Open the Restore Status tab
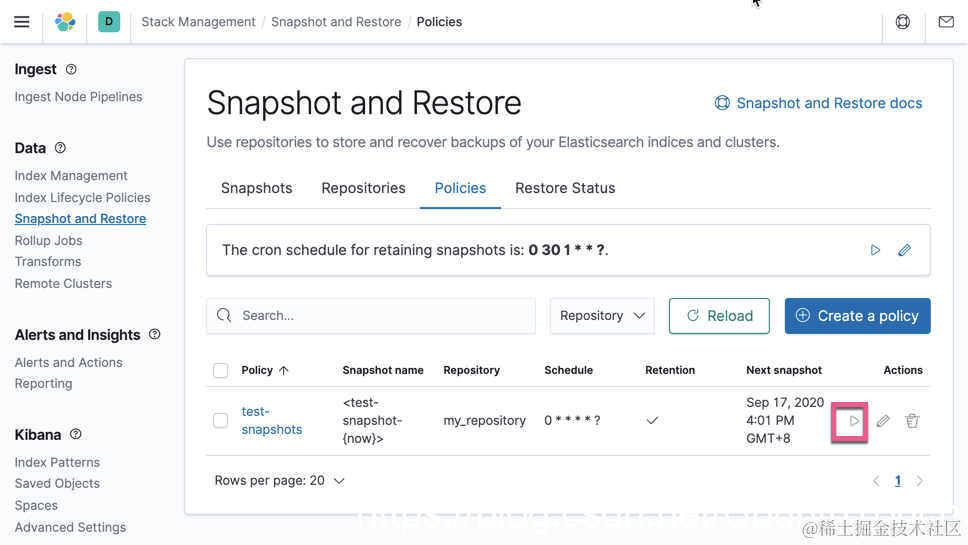The image size is (968, 545). (565, 188)
